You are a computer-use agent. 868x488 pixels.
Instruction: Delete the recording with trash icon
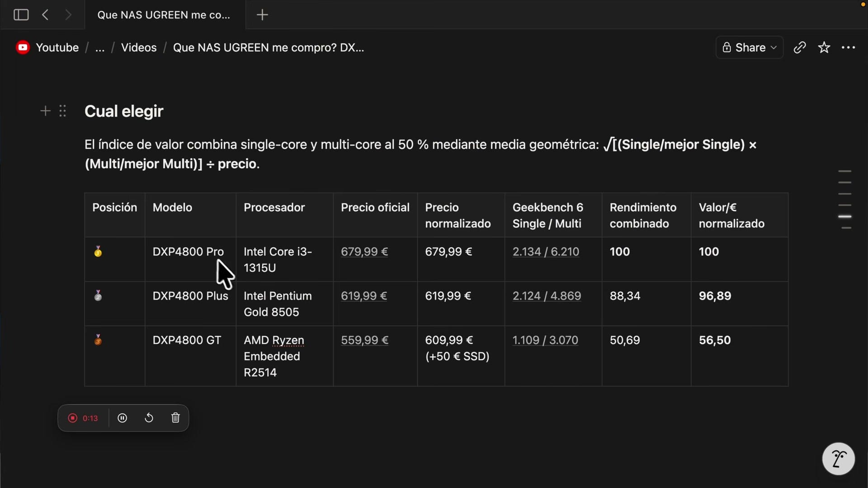[x=175, y=418]
